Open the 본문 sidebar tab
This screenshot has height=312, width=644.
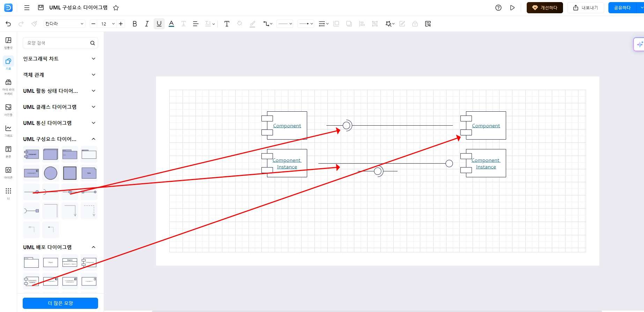[x=8, y=151]
